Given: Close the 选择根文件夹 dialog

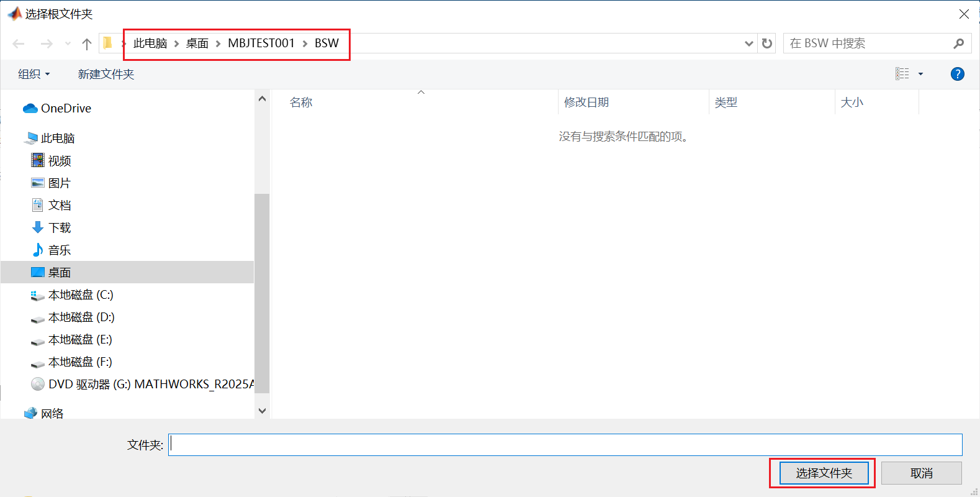Looking at the screenshot, I should click(964, 14).
